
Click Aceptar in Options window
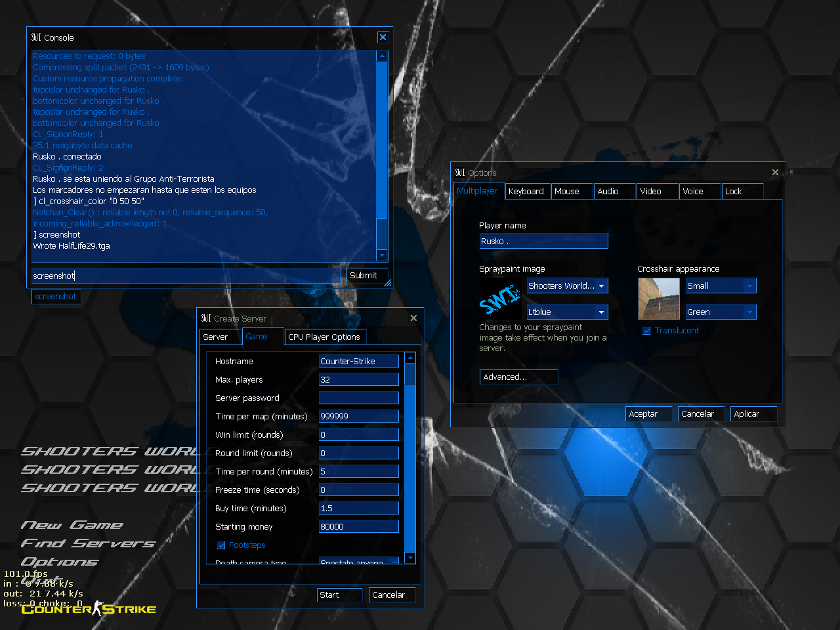click(x=649, y=414)
